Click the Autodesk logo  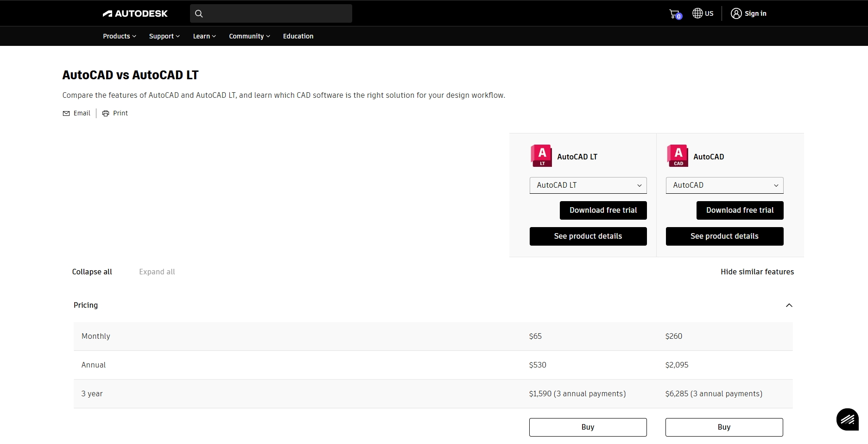(x=135, y=13)
